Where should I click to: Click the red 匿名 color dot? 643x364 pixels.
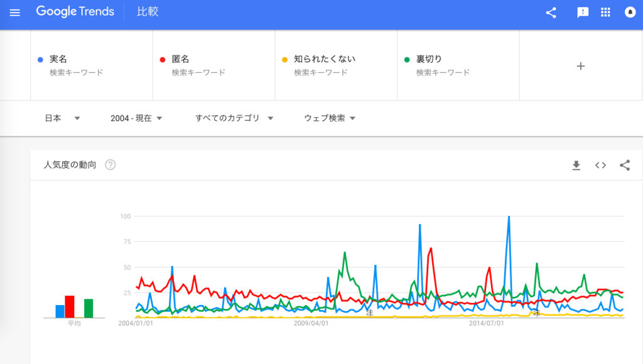(163, 58)
